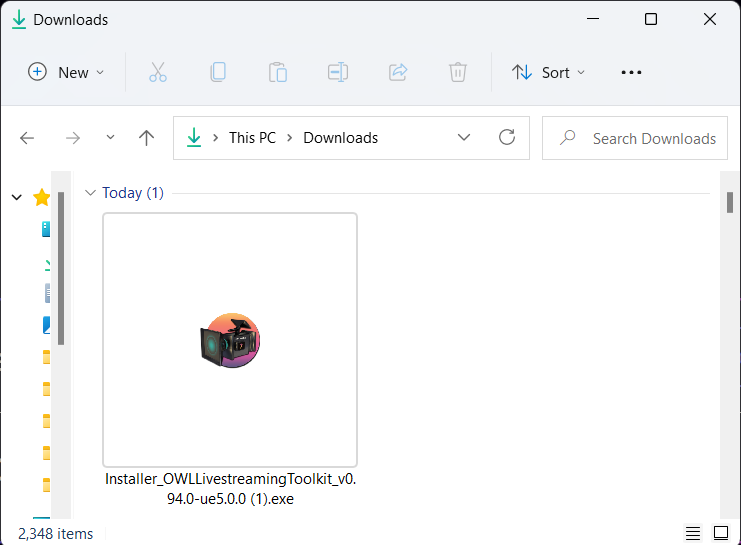Click the navigation pane scrollbar thumb
Screen dimensions: 741x545
tap(61, 268)
